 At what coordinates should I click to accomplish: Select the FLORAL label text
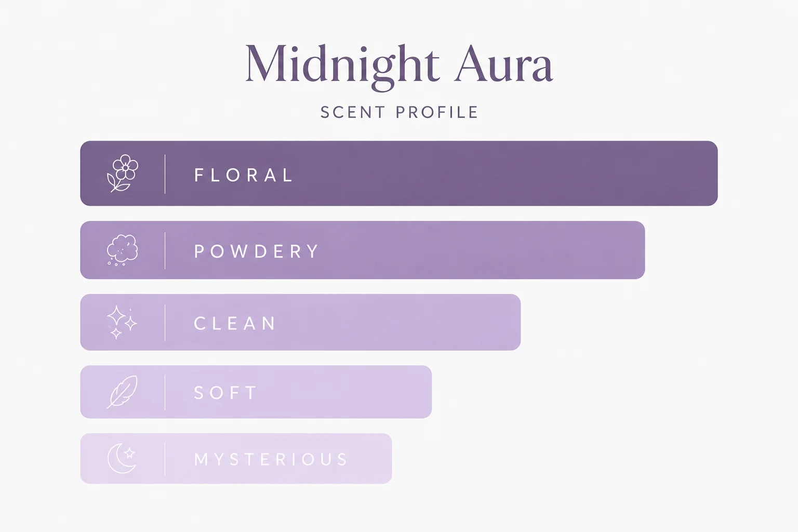click(244, 175)
